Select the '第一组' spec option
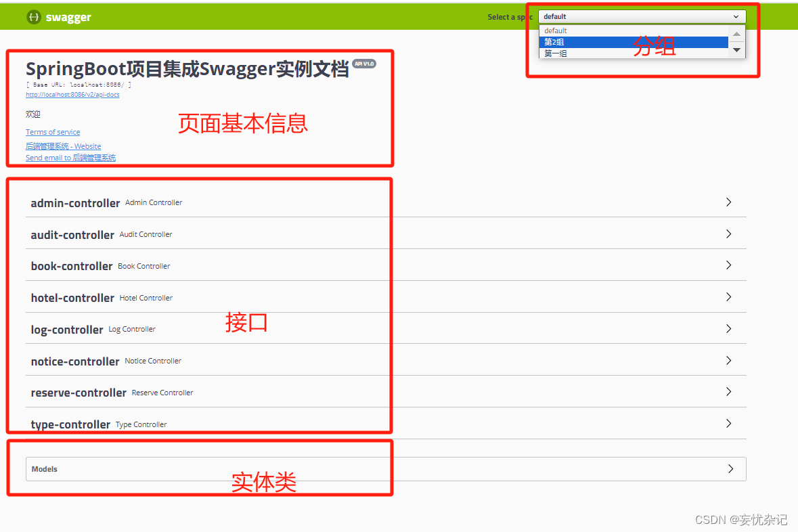This screenshot has width=798, height=532. tap(634, 53)
